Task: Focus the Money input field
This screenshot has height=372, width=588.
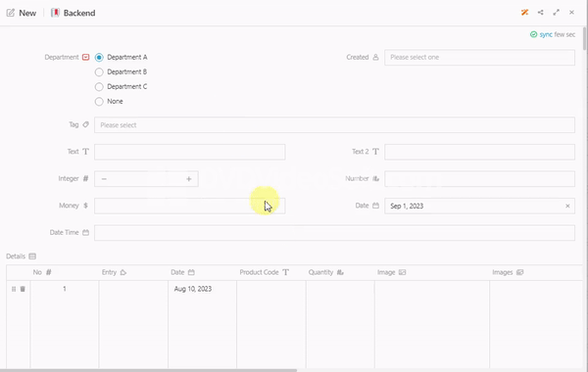Action: (x=190, y=206)
